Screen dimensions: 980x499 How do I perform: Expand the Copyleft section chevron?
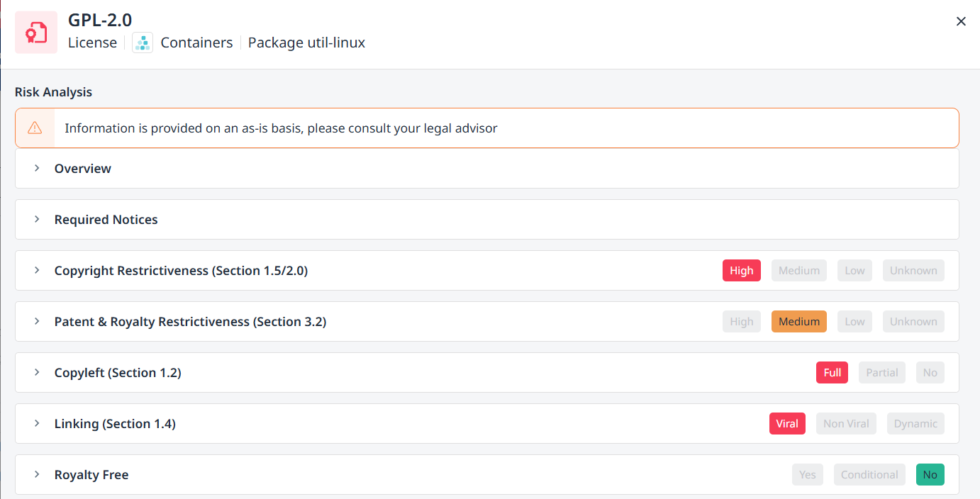click(37, 373)
